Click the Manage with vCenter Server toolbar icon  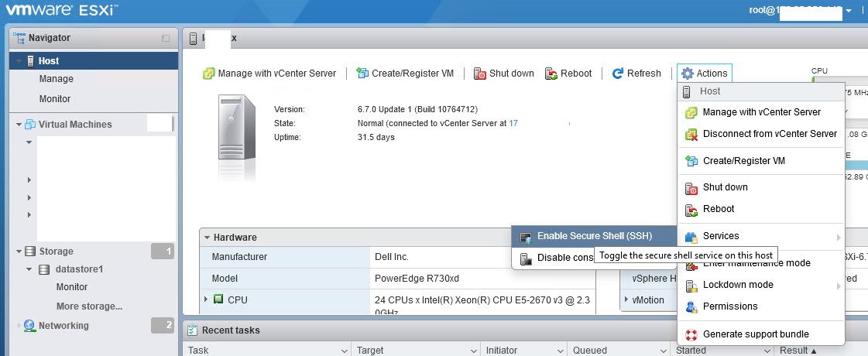208,74
